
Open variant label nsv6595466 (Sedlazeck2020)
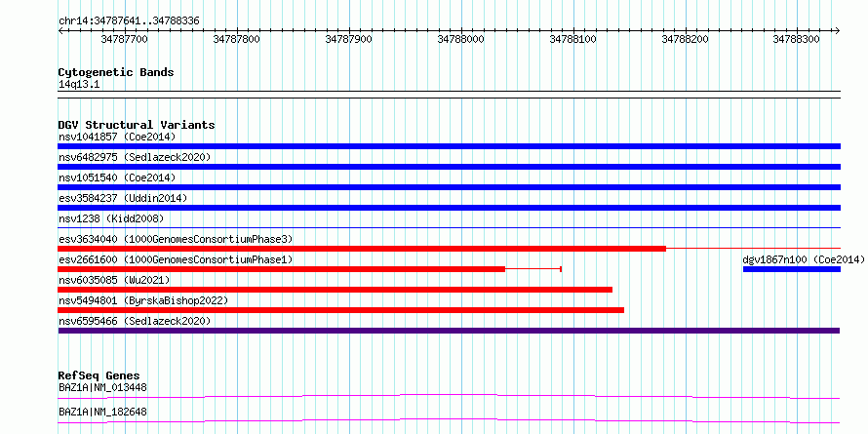point(135,321)
